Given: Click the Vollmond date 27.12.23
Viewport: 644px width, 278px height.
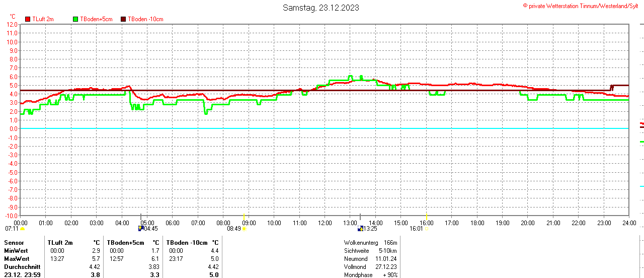Looking at the screenshot, I should [386, 267].
